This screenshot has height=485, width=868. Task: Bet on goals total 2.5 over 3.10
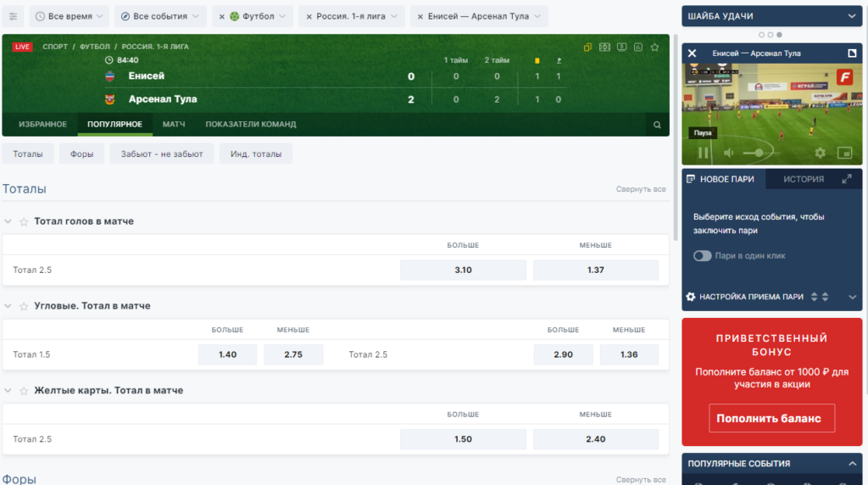point(463,270)
